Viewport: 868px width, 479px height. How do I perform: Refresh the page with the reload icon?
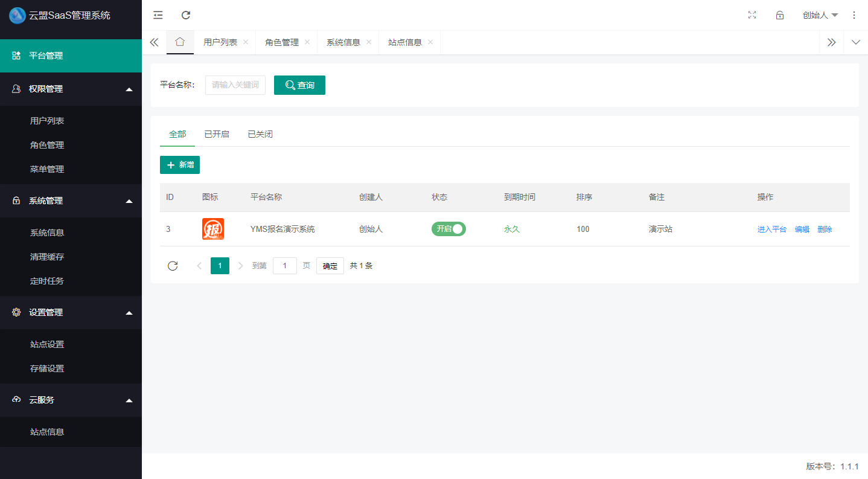185,15
